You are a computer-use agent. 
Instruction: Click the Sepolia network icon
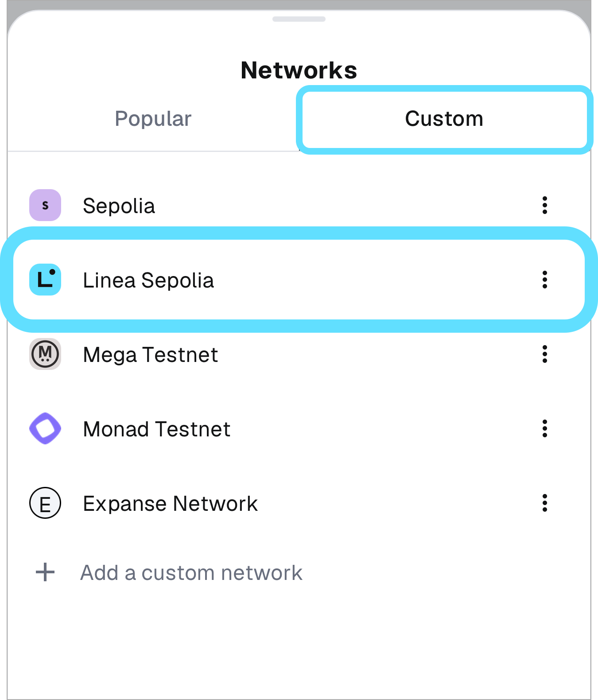[x=45, y=205]
